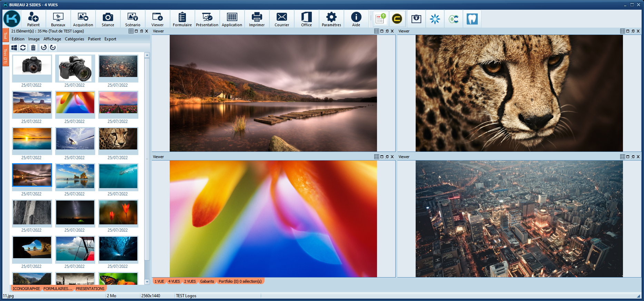The width and height of the screenshot is (644, 301).
Task: Expand the Catégories menu
Action: 75,39
